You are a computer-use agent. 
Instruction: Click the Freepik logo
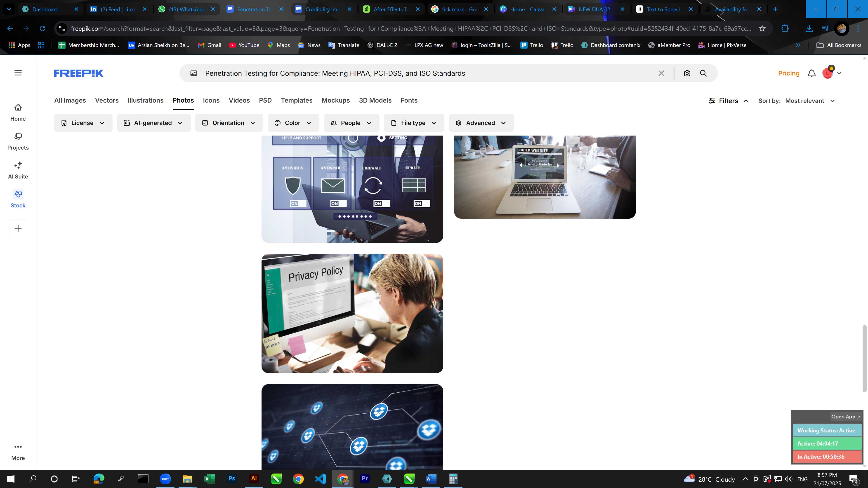coord(78,73)
